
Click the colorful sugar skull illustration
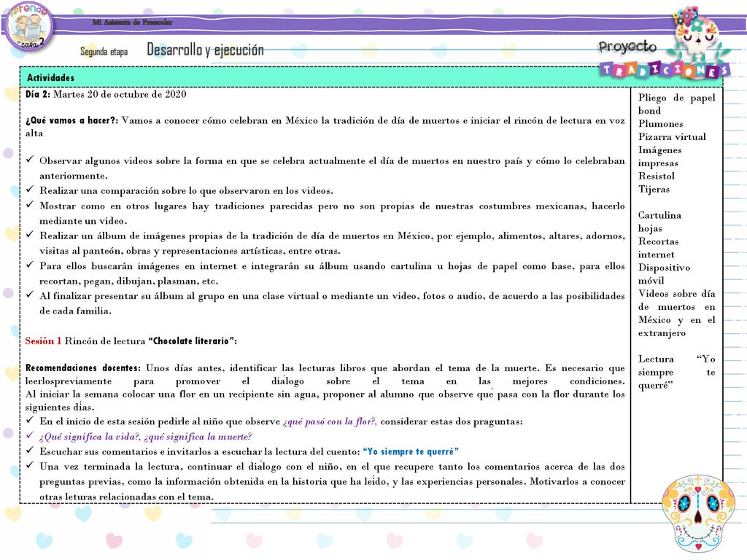click(698, 514)
